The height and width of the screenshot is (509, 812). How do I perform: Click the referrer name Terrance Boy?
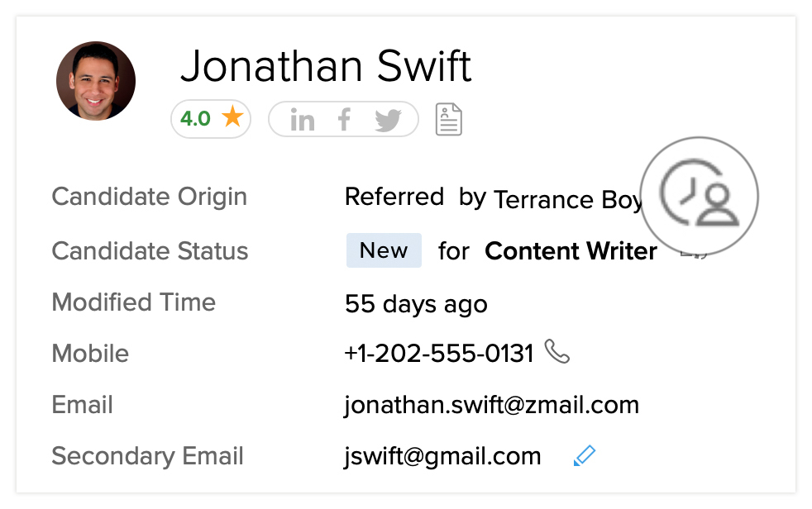(x=567, y=199)
